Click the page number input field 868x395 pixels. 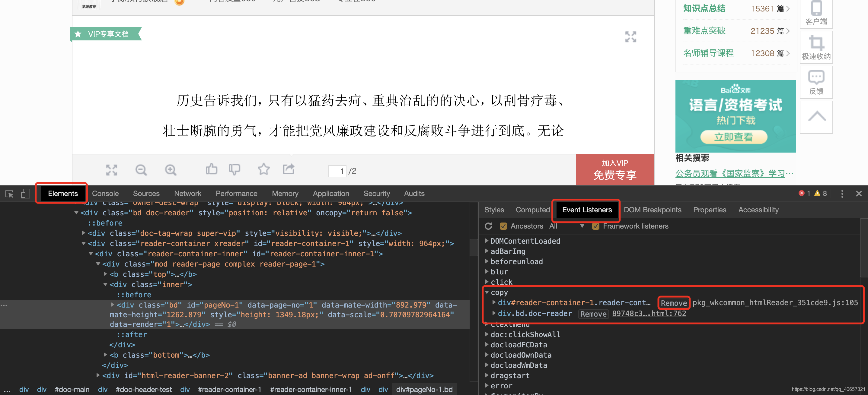coord(338,171)
